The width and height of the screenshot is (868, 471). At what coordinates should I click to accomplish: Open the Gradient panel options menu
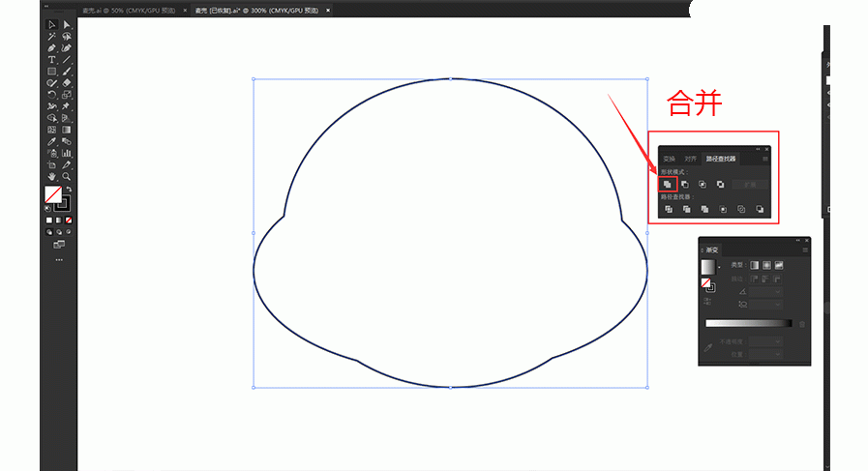(804, 250)
